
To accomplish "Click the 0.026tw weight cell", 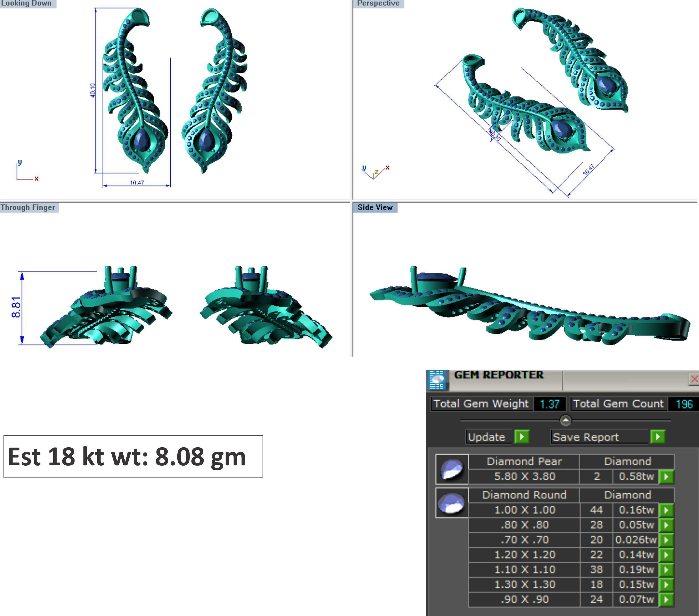I will (636, 540).
